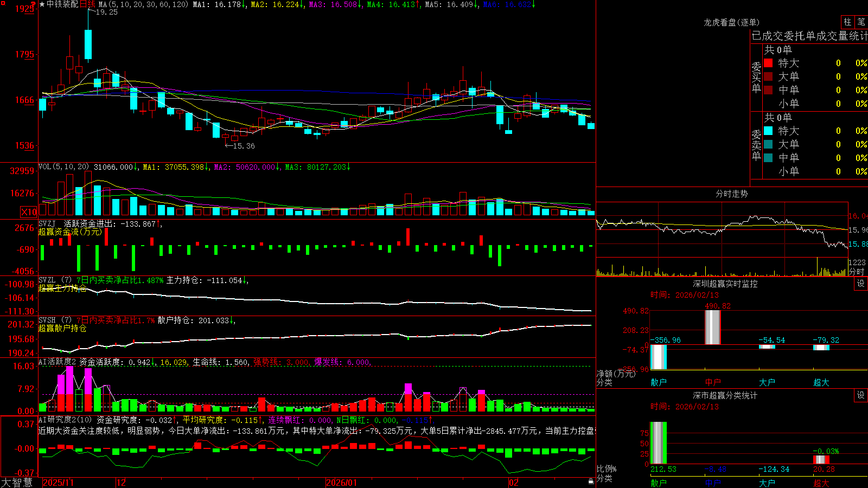Viewport: 868px width, 488px height.
Task: Click the 2025/11 date marker
Action: [x=58, y=483]
